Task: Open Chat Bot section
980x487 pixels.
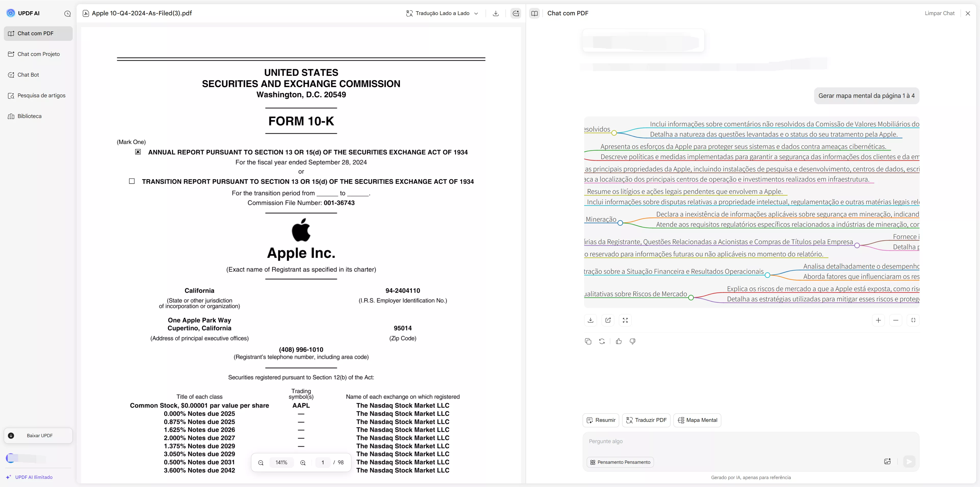Action: click(38, 75)
